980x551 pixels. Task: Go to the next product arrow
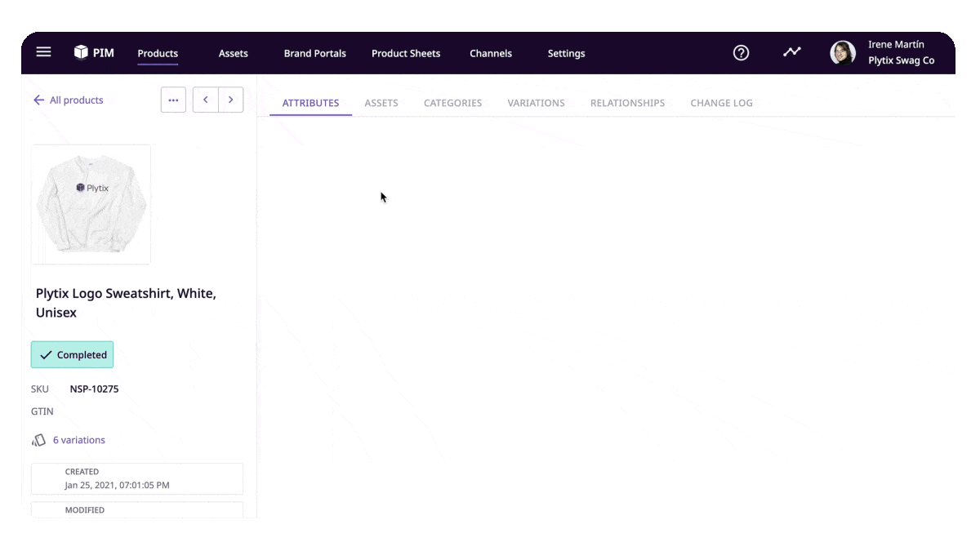231,100
